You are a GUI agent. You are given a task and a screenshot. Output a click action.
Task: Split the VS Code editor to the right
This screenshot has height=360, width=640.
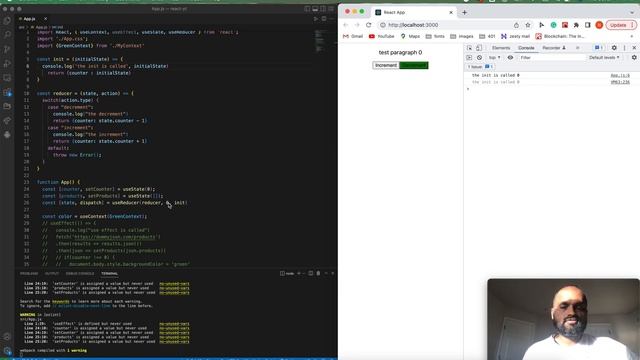tap(324, 19)
